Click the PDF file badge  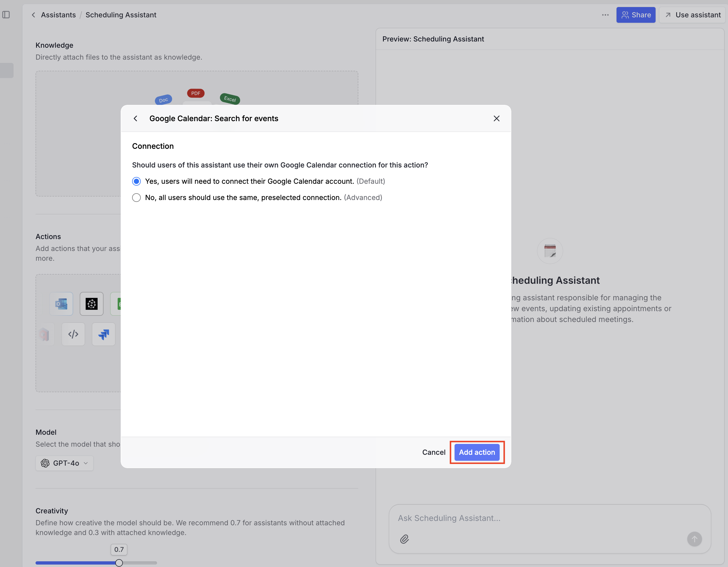tap(196, 93)
